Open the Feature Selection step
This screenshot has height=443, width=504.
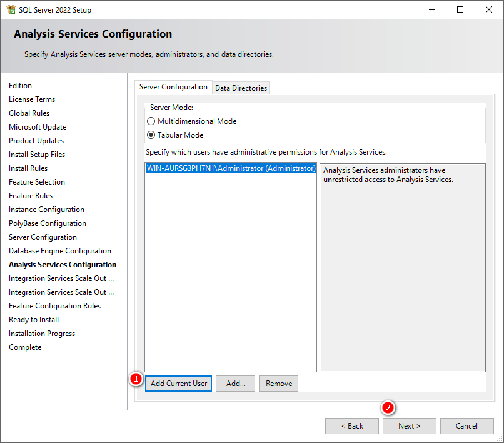pos(36,181)
